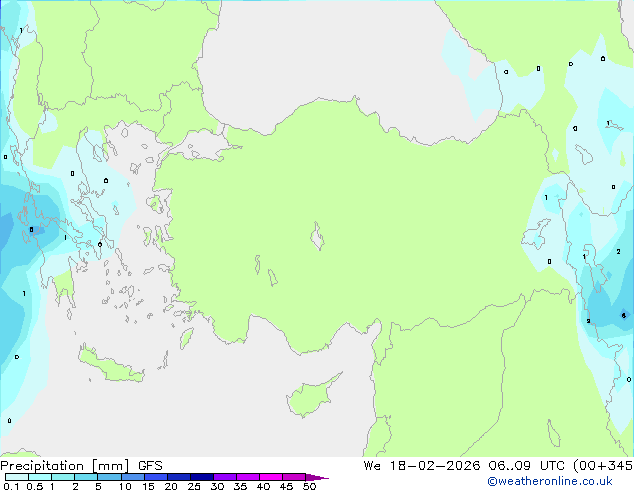Click the central Turkey salt lake outline
Image resolution: width=634 pixels, height=490 pixels.
(x=317, y=236)
